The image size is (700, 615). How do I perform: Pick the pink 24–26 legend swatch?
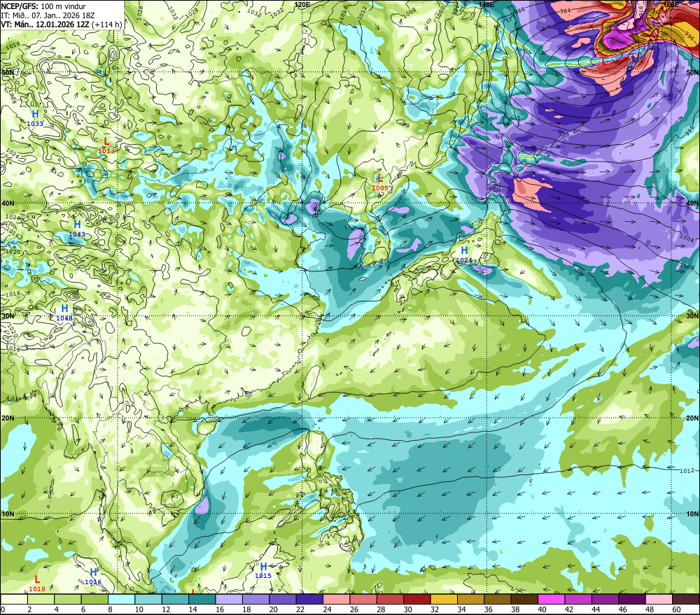point(337,600)
